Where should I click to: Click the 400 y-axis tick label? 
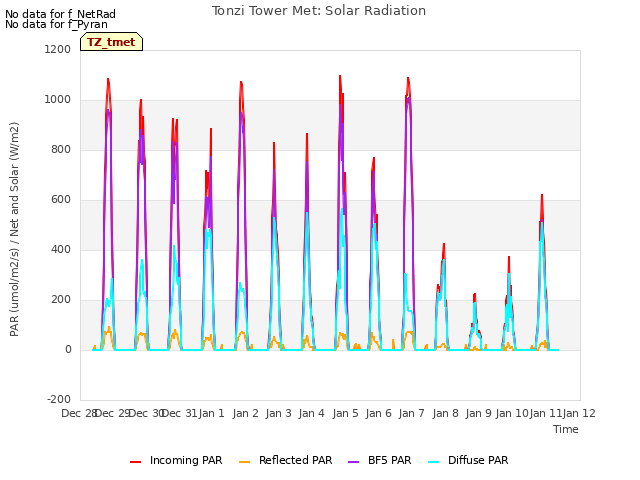[61, 249]
